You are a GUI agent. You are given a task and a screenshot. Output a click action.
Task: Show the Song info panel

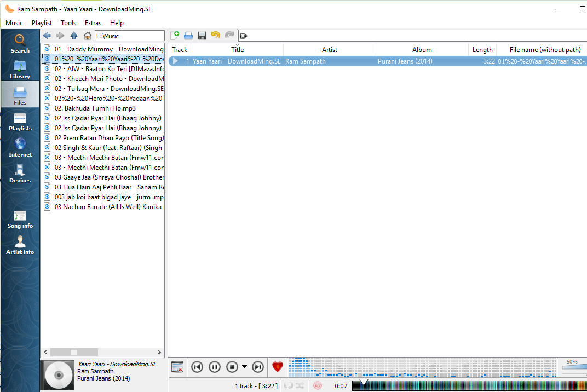click(20, 219)
